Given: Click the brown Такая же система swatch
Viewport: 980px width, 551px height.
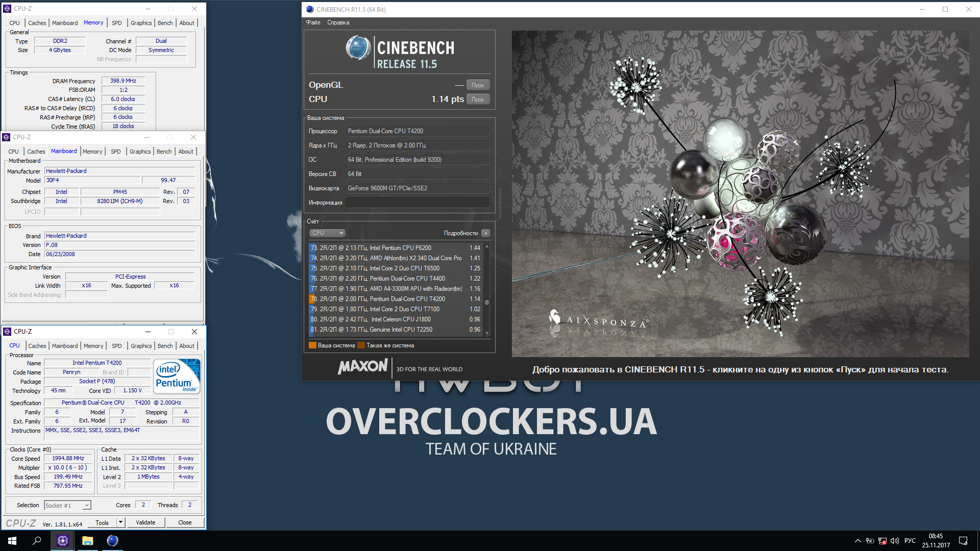Looking at the screenshot, I should [x=361, y=345].
